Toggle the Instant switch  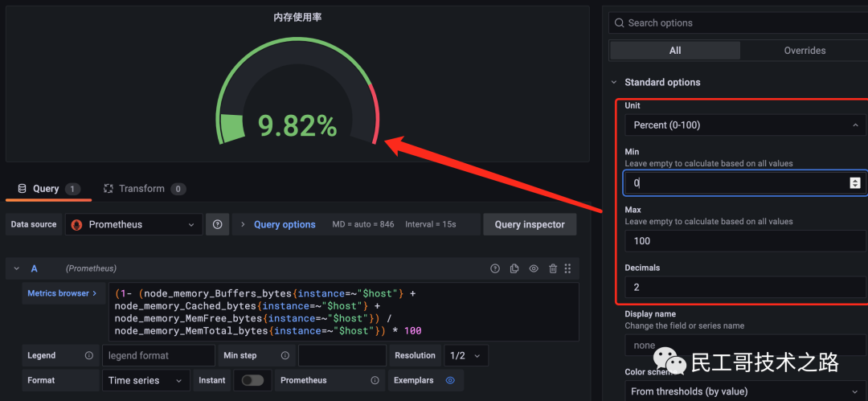(x=253, y=380)
